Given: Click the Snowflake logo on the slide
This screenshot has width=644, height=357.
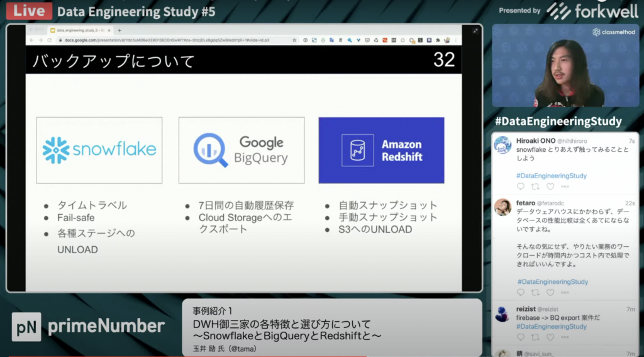Looking at the screenshot, I should tap(99, 150).
